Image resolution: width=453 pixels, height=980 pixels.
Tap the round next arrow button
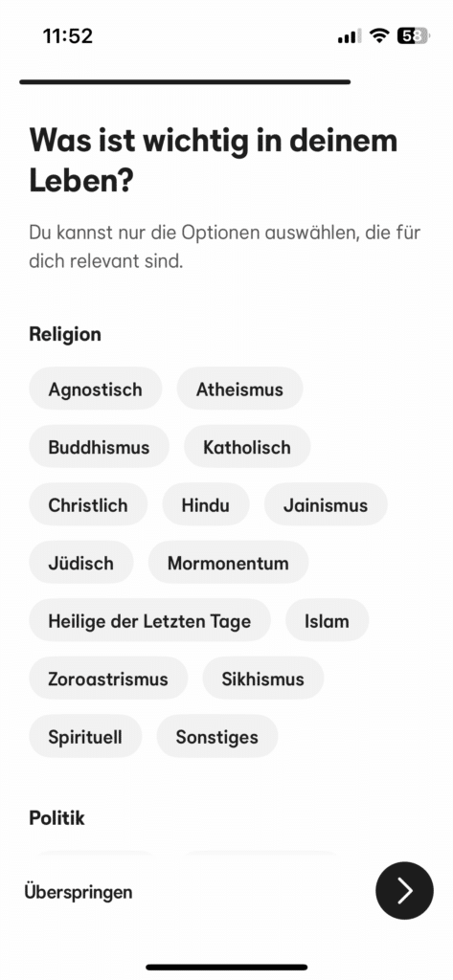pos(404,891)
